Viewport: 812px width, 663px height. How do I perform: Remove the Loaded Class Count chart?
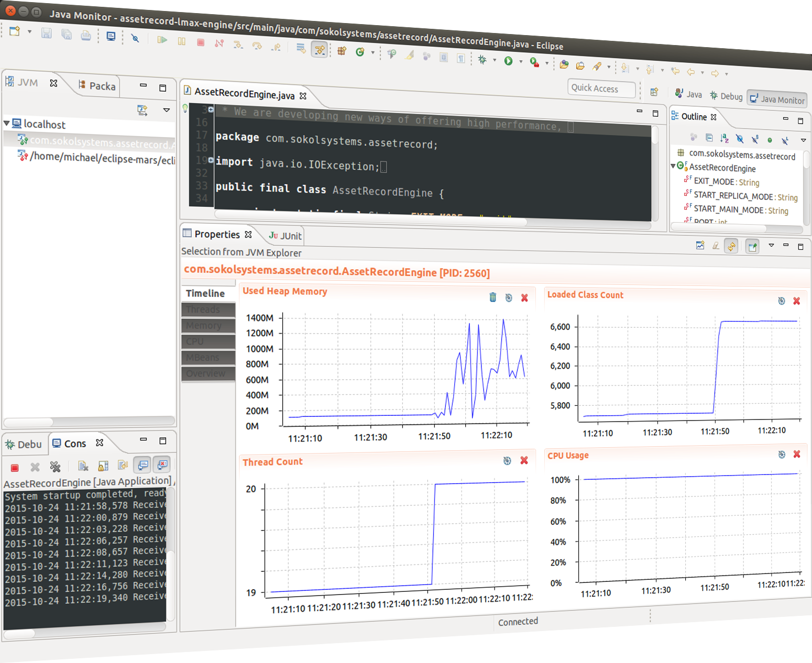[797, 301]
